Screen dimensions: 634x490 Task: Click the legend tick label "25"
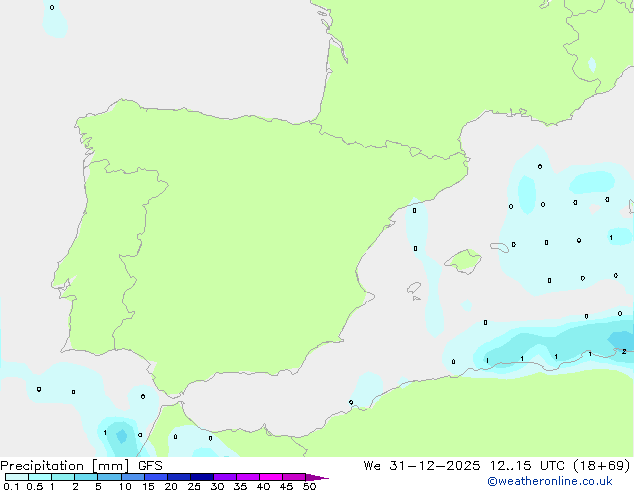194,486
